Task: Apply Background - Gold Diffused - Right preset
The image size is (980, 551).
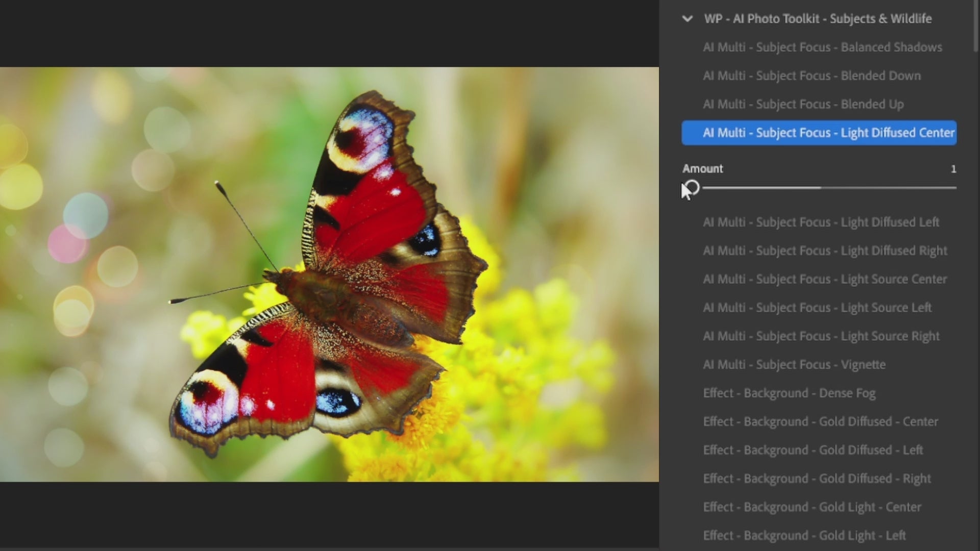Action: pyautogui.click(x=817, y=479)
